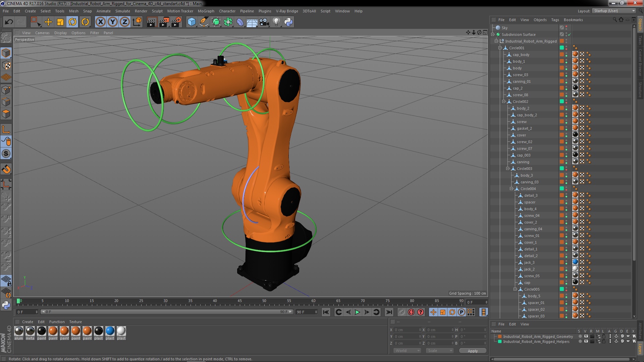Screen dimensions: 644x362
Task: Jump to start of animation
Action: click(326, 312)
